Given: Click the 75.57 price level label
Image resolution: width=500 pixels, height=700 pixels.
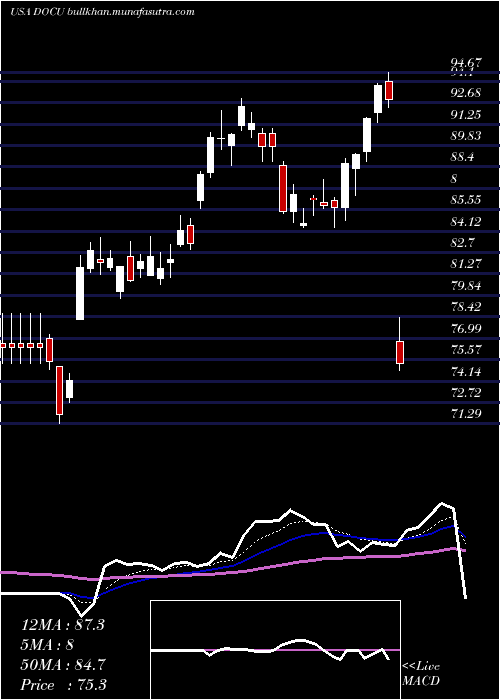Looking at the screenshot, I should [466, 350].
